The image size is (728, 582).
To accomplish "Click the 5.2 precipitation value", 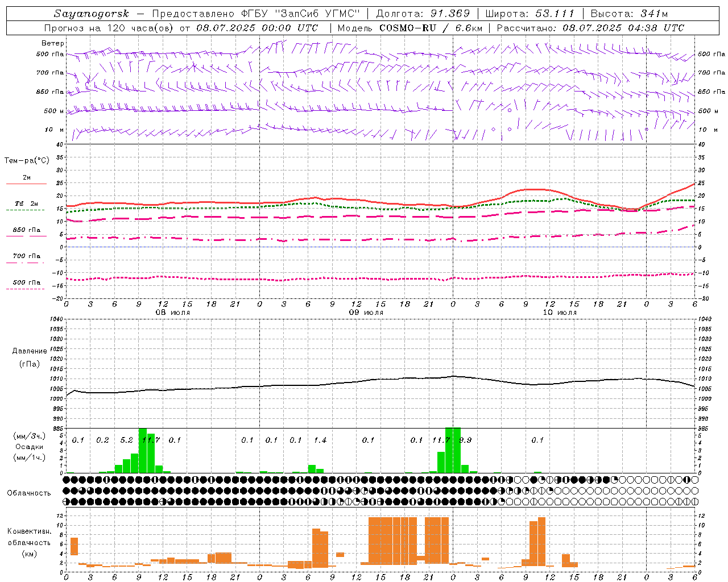I will tap(126, 440).
